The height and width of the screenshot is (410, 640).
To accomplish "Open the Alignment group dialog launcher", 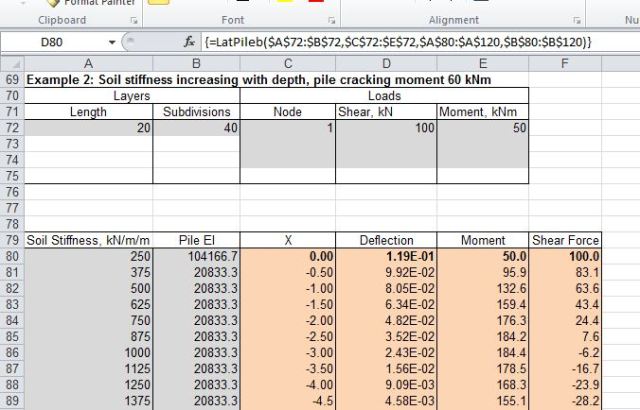I will 577,20.
